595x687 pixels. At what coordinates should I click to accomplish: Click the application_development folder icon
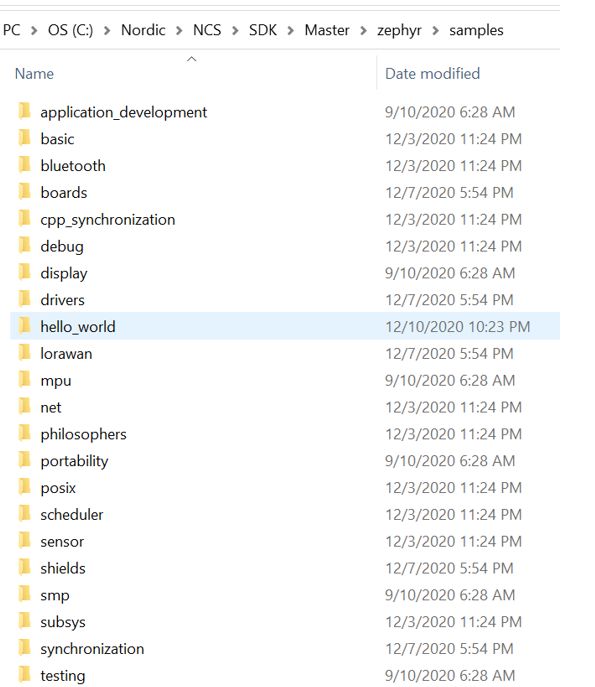(x=25, y=111)
